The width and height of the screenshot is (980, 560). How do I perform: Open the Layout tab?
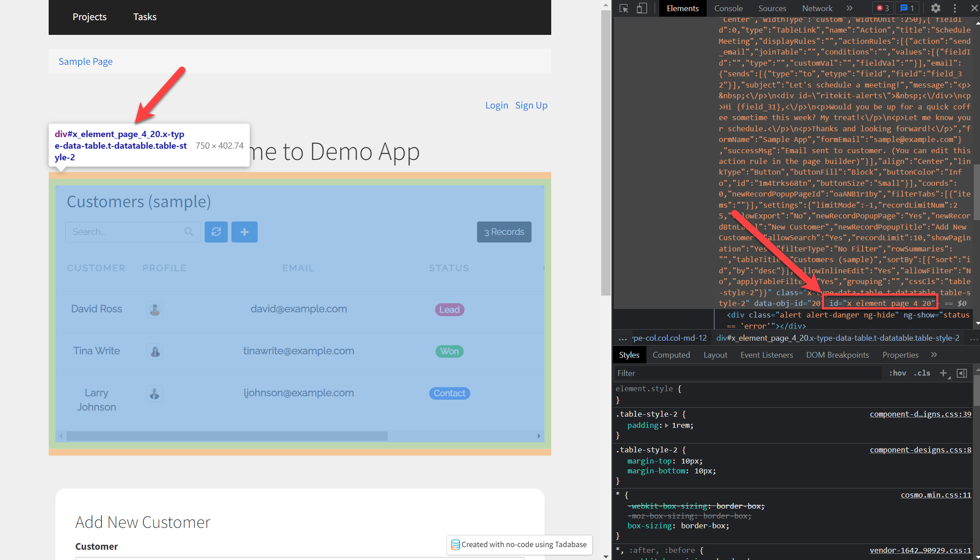(715, 355)
